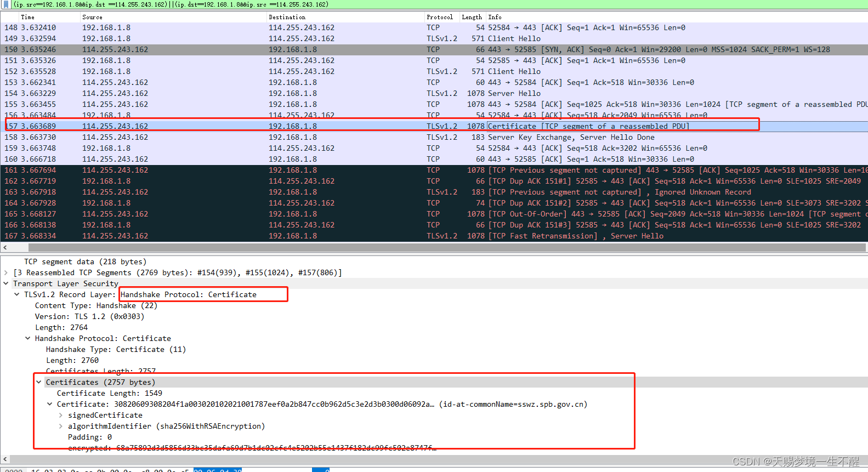This screenshot has height=472, width=868.
Task: Select packet 150 SYN, ACK row
Action: coord(434,49)
